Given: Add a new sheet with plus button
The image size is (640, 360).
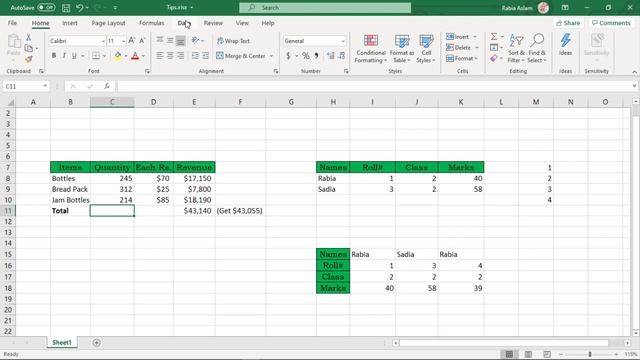Looking at the screenshot, I should point(96,343).
